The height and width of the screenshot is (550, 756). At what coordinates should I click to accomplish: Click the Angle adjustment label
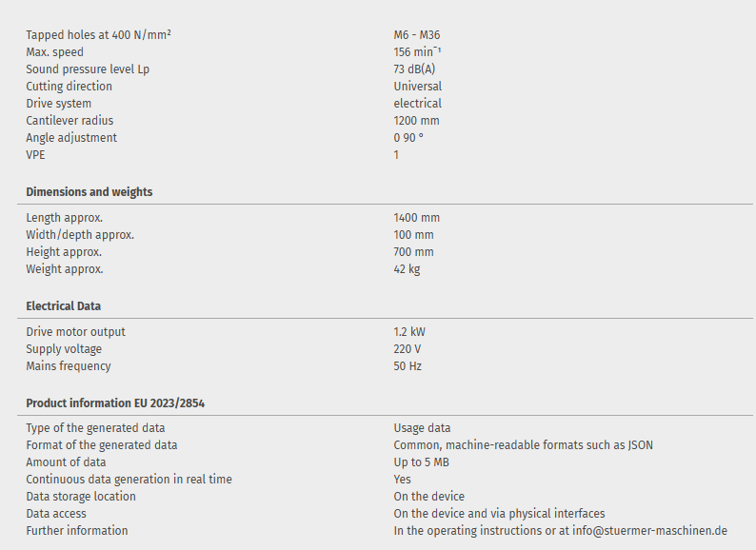pos(71,138)
